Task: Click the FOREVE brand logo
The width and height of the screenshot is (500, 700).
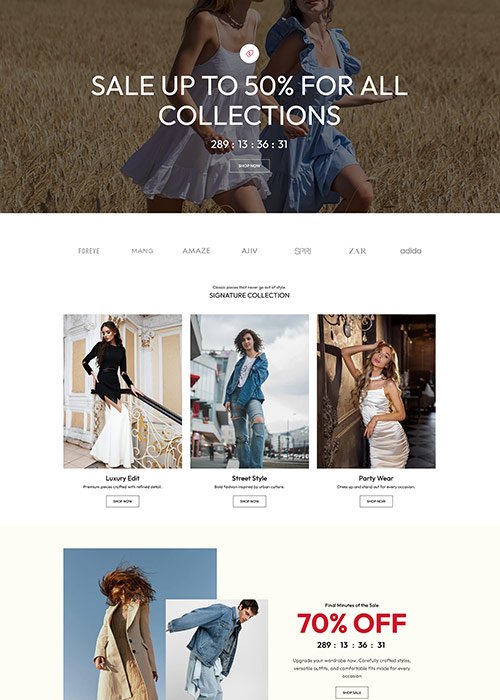Action: tap(89, 251)
